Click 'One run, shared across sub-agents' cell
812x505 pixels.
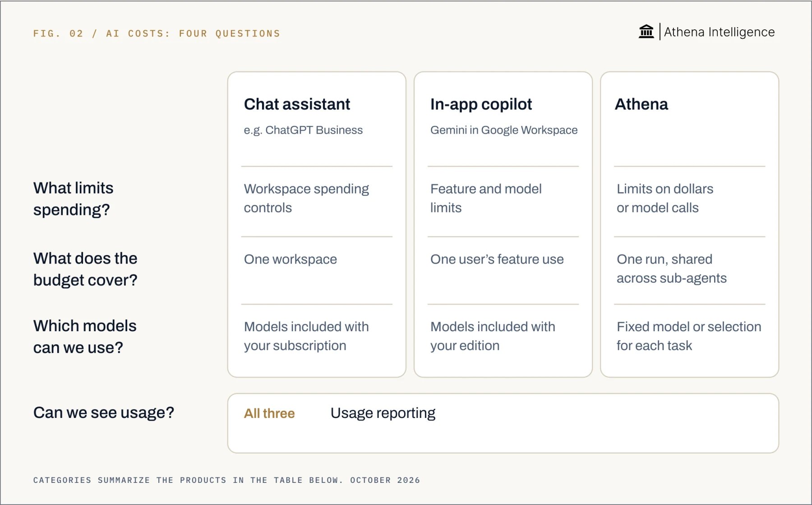[672, 269]
